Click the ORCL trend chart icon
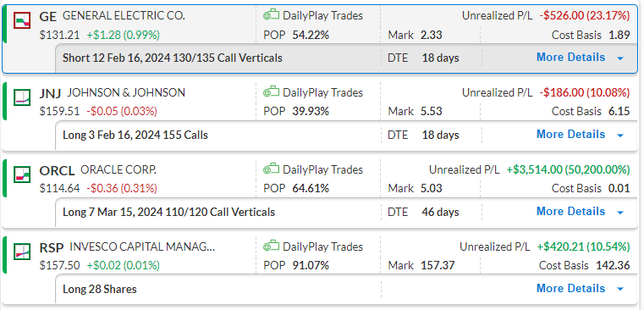 pos(22,174)
